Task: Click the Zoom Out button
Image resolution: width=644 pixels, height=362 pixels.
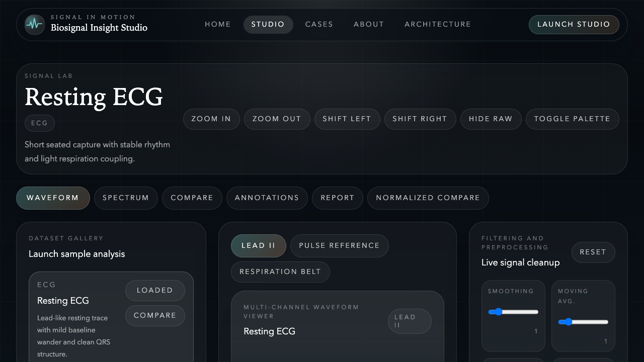Action: 277,119
